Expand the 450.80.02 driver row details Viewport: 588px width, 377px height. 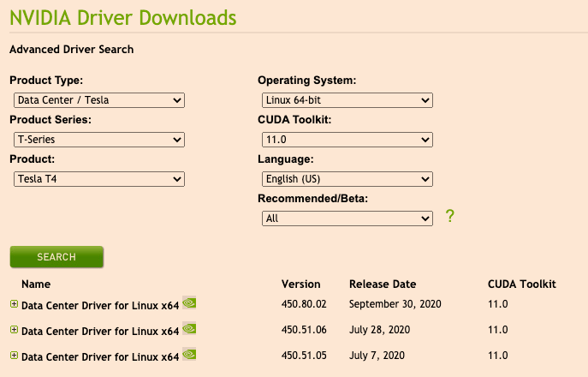pyautogui.click(x=14, y=304)
